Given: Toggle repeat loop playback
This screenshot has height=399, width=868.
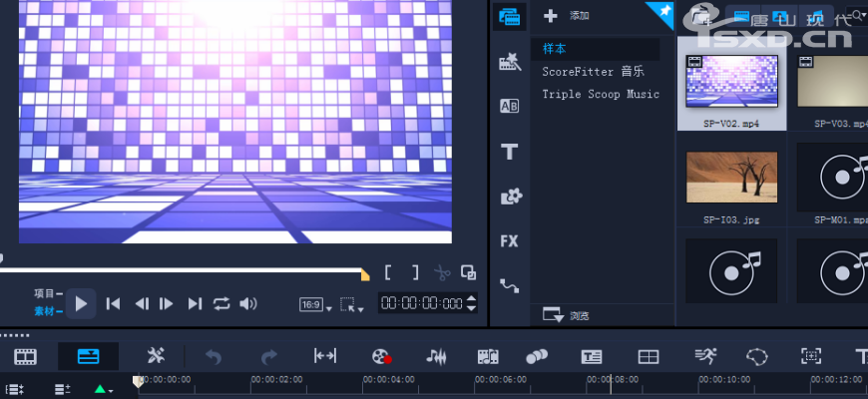Looking at the screenshot, I should pos(221,303).
